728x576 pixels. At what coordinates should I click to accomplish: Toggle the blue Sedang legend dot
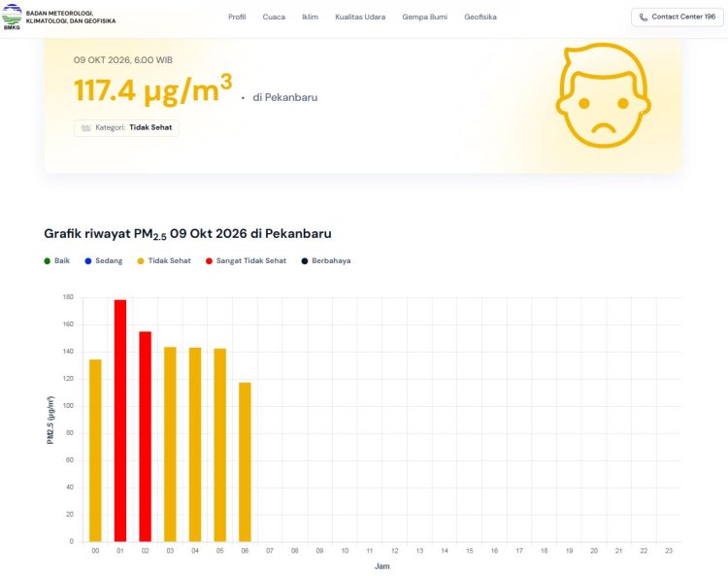(x=88, y=261)
